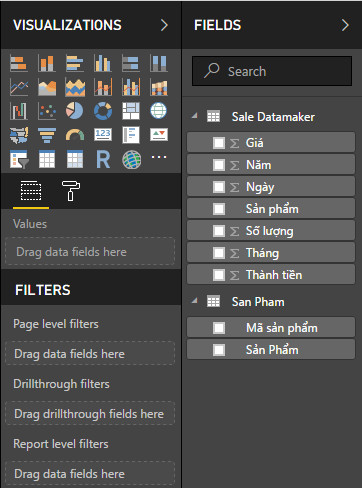
Task: Pick the Card visual with 123
Action: (103, 135)
